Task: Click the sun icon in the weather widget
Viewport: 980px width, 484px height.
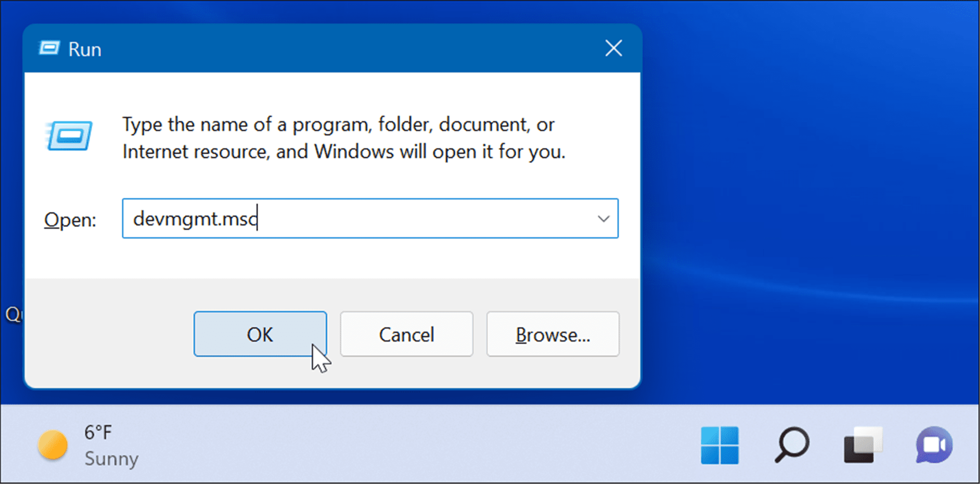Action: click(x=53, y=445)
